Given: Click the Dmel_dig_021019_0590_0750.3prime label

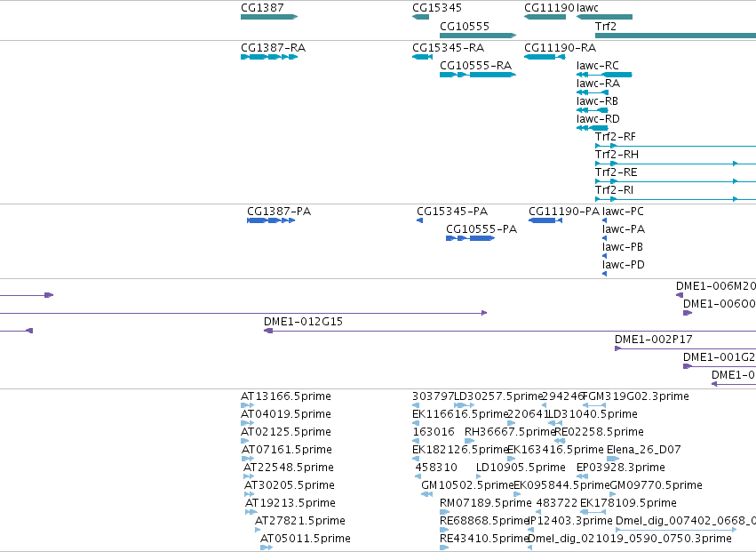Looking at the screenshot, I should tap(630, 540).
